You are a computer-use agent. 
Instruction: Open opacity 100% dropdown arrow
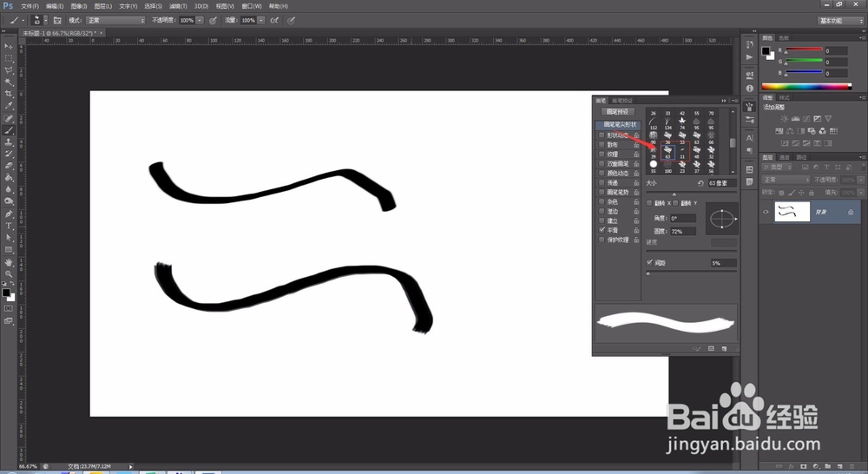[x=200, y=21]
